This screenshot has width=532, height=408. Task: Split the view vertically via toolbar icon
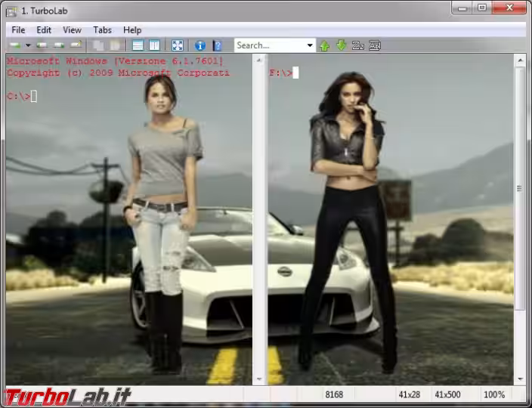(x=154, y=45)
